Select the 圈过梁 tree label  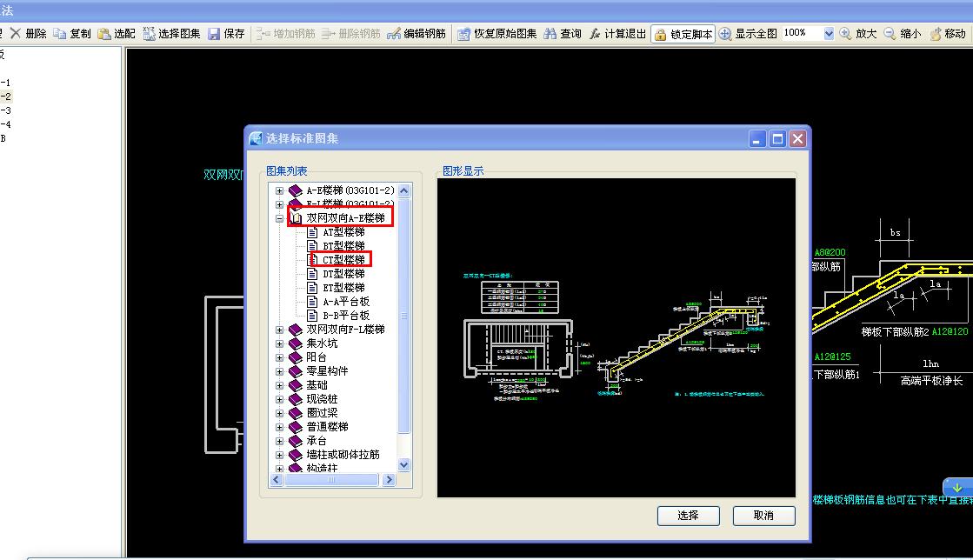point(322,413)
